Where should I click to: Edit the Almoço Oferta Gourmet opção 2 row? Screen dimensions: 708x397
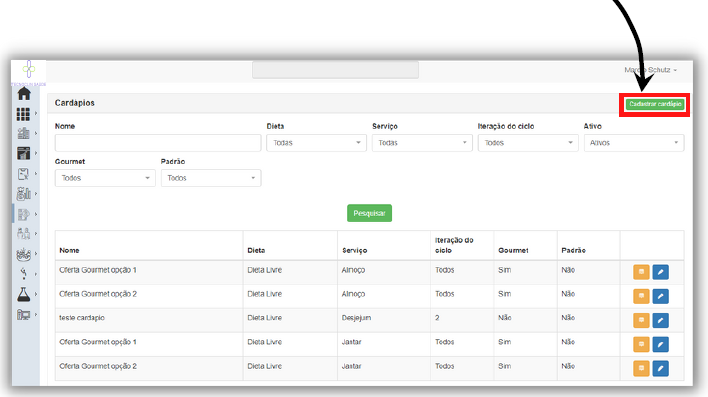pyautogui.click(x=661, y=296)
